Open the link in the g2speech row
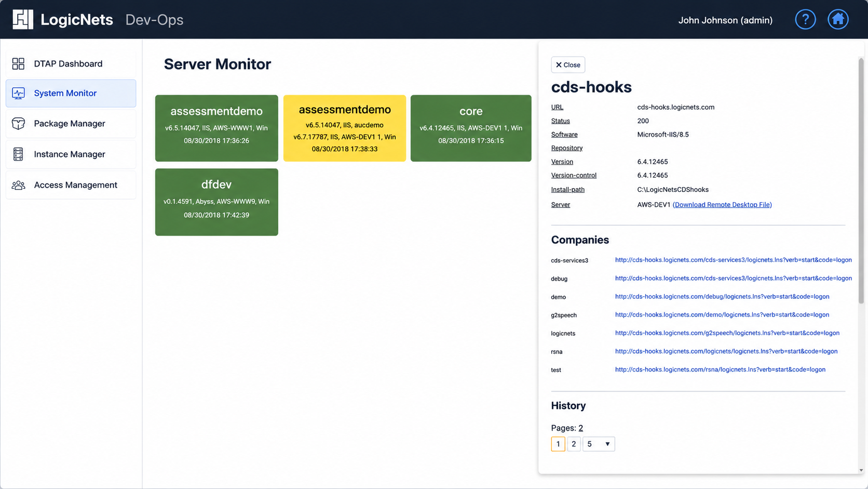This screenshot has height=489, width=868. tap(722, 314)
